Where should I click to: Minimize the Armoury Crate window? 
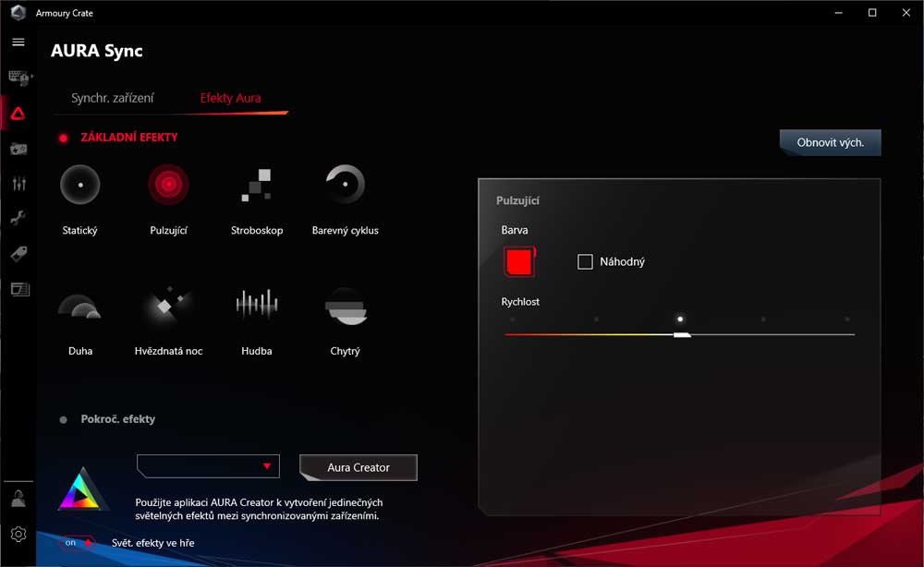[839, 12]
